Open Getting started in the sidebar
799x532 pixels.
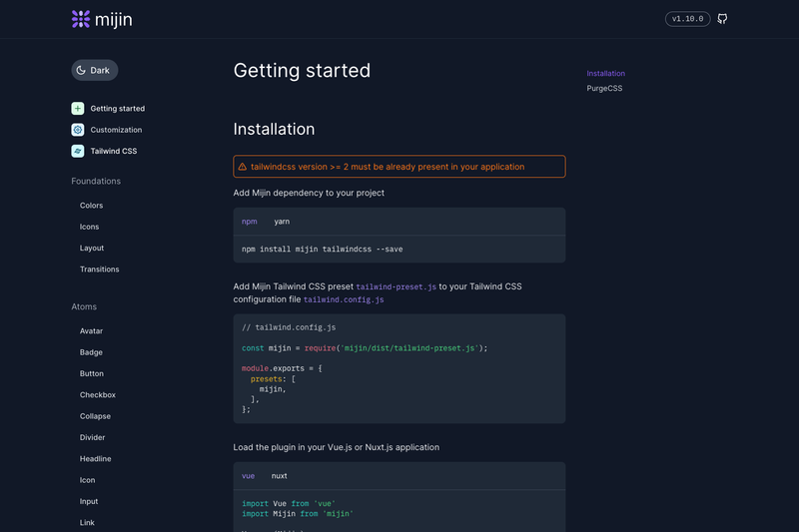point(118,109)
